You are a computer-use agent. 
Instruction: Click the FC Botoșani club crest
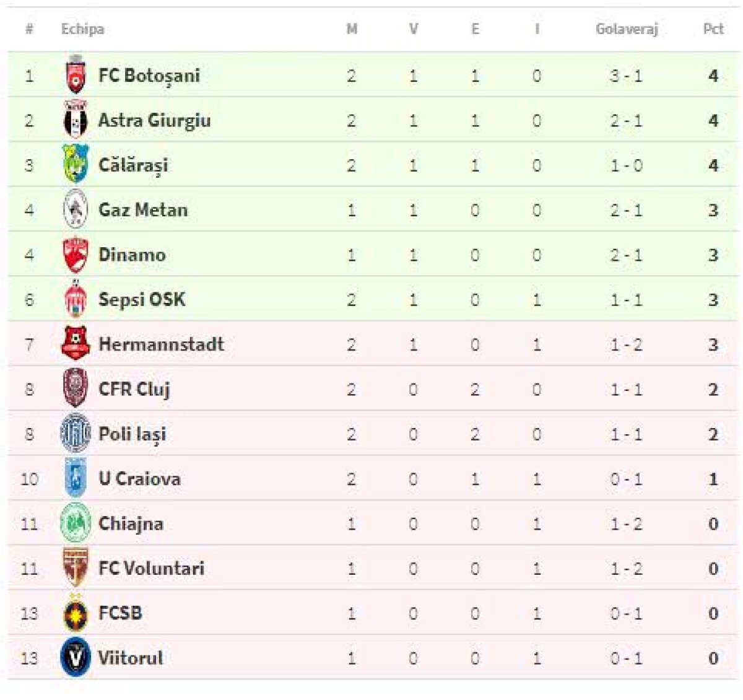(76, 75)
